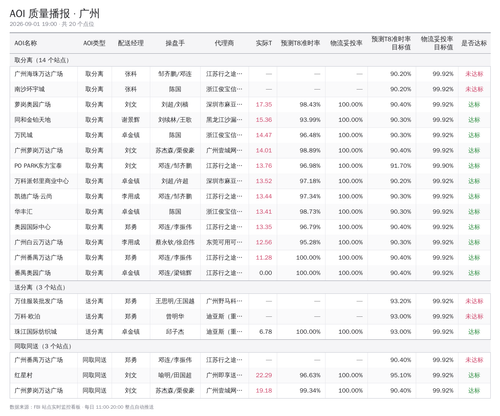Click the AOI name '华丰汇'
Screen dimensions: 500x416
(x=24, y=212)
